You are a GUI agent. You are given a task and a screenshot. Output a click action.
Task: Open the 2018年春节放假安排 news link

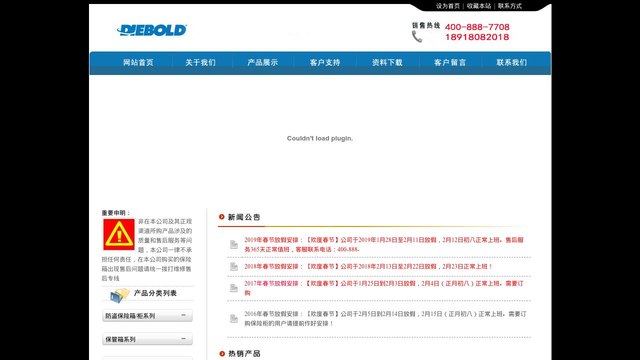coord(368,267)
